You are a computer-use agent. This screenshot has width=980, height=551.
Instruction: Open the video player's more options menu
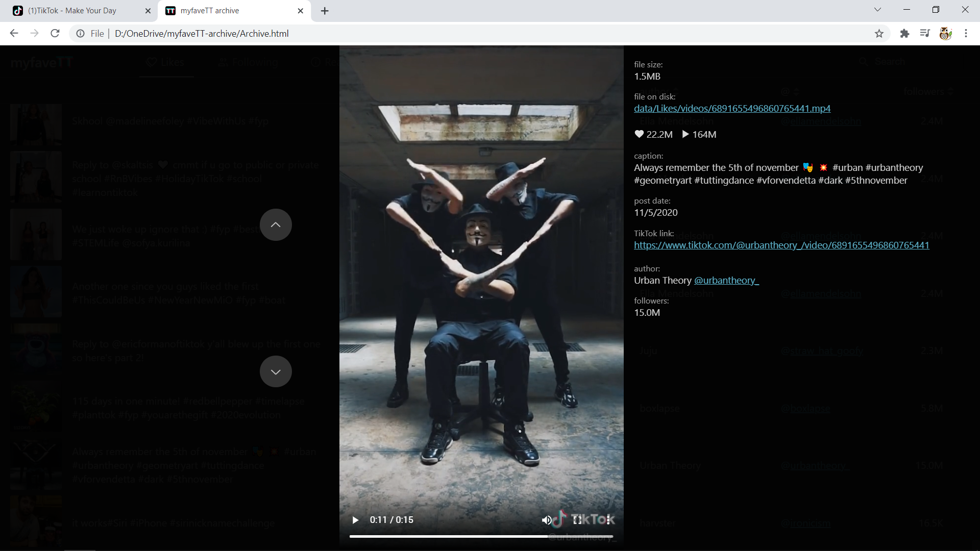pyautogui.click(x=608, y=520)
